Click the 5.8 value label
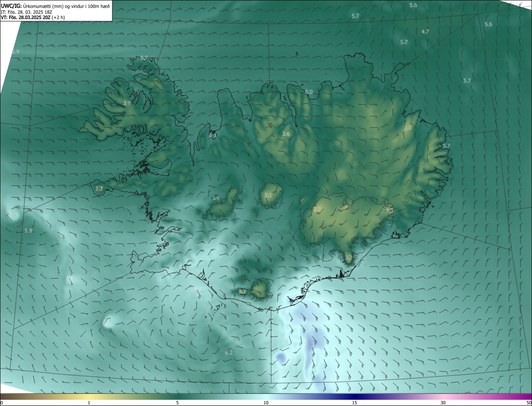The image size is (532, 406). point(28,231)
